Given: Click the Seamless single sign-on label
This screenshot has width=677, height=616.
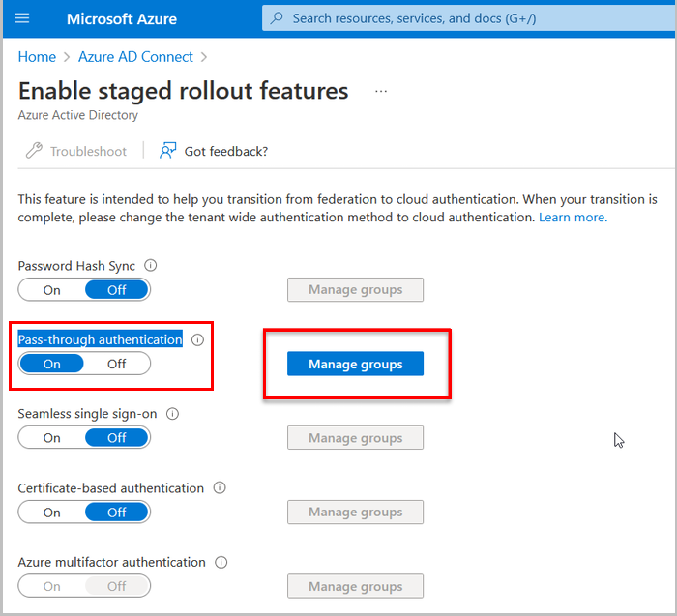Looking at the screenshot, I should tap(87, 414).
